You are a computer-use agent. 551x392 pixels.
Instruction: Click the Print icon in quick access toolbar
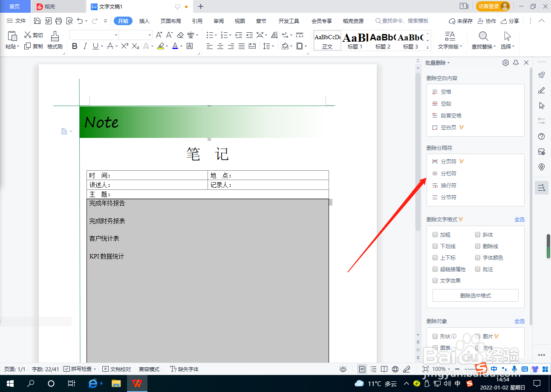pos(59,21)
